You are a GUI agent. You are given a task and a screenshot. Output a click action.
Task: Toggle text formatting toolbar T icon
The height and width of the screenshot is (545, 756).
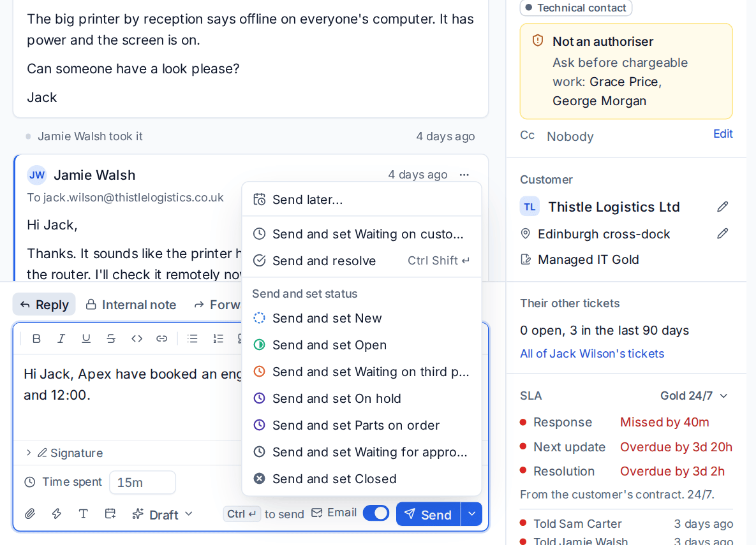coord(83,514)
